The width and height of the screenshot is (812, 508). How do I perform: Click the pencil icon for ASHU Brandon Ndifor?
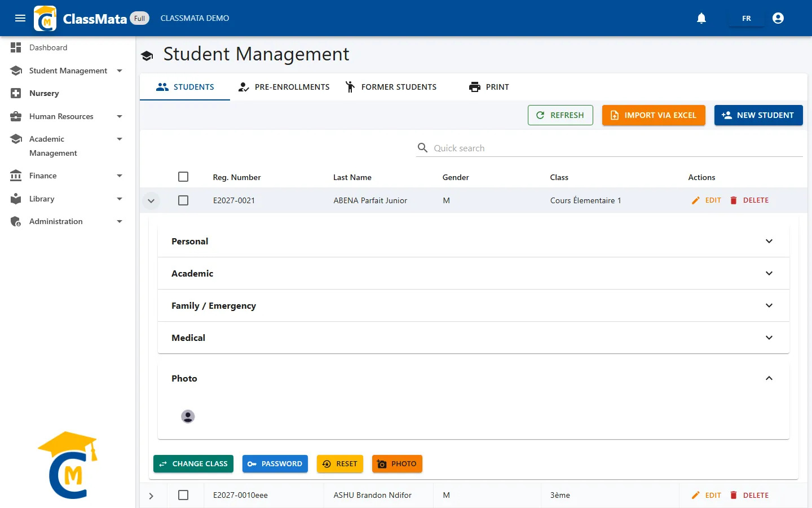click(x=696, y=495)
